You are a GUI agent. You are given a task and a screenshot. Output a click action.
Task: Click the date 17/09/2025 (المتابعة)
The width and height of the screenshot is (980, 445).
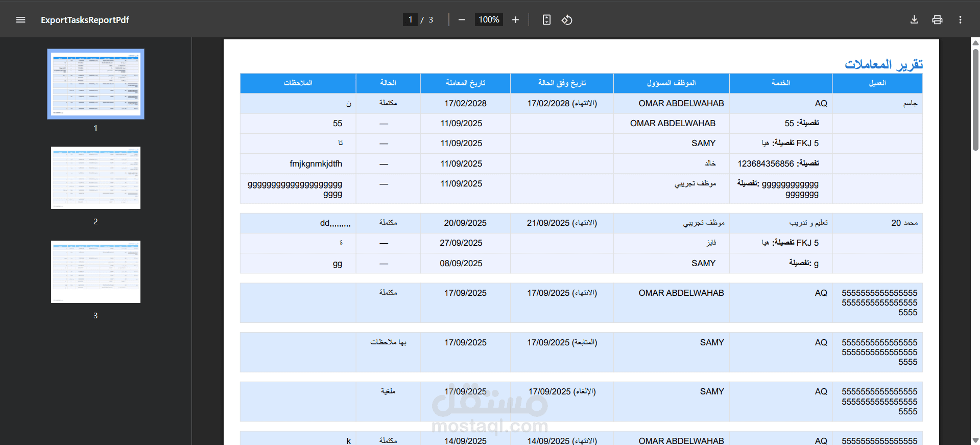point(562,342)
